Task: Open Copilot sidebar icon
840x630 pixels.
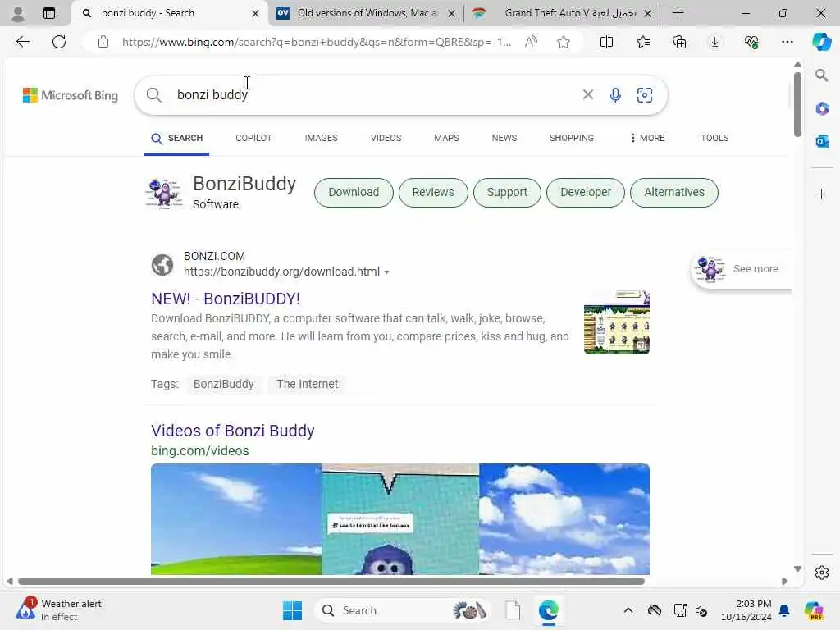Action: point(821,42)
